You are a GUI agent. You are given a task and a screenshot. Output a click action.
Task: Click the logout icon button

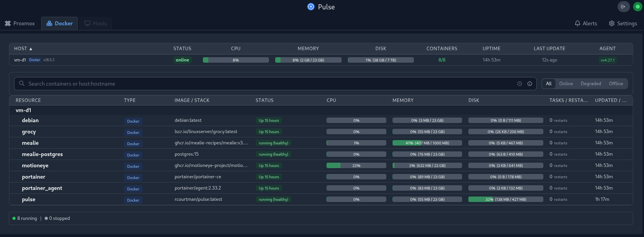click(623, 7)
